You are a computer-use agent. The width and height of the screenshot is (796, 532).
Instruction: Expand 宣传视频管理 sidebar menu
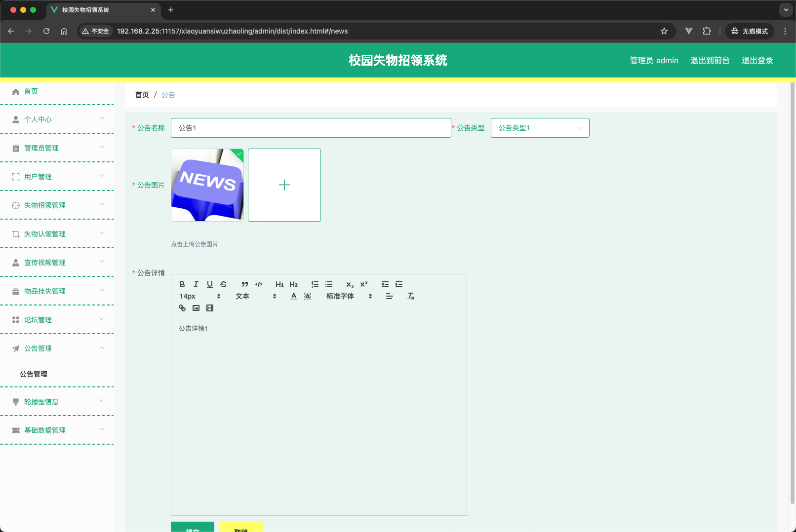coord(57,263)
